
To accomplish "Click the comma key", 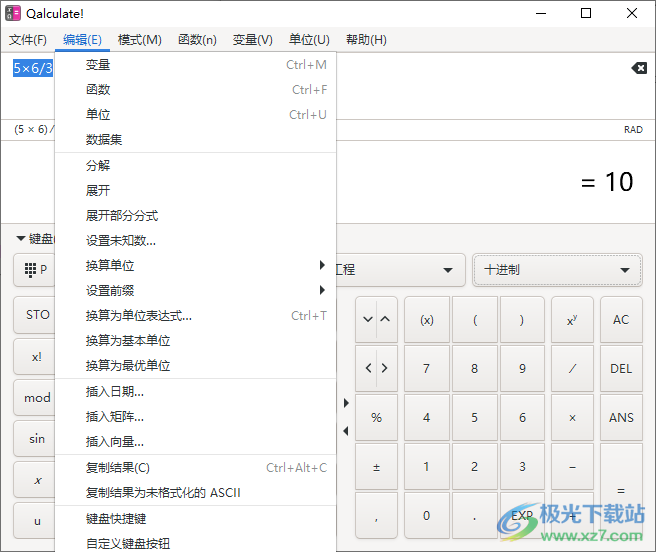I will pos(376,516).
